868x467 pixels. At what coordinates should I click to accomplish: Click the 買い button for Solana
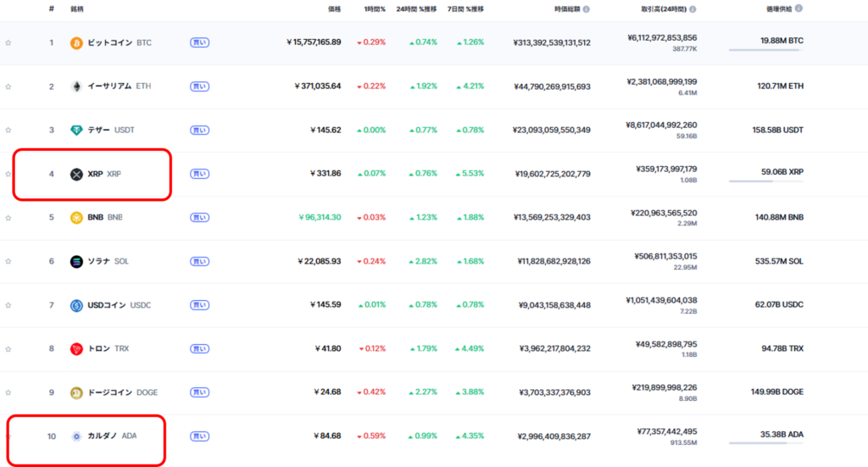[x=200, y=261]
